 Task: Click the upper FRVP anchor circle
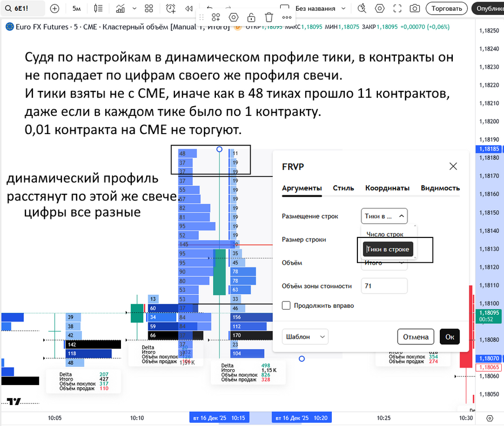(219, 149)
